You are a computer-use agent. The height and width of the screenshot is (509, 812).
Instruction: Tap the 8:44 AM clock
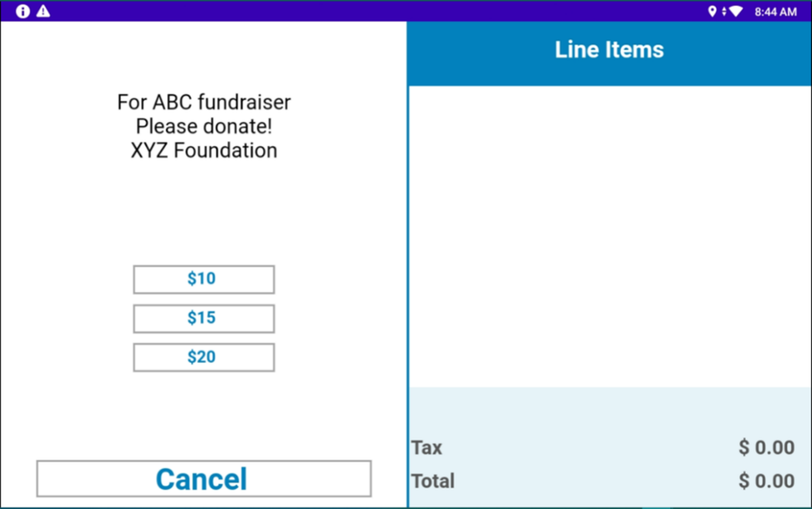[775, 11]
